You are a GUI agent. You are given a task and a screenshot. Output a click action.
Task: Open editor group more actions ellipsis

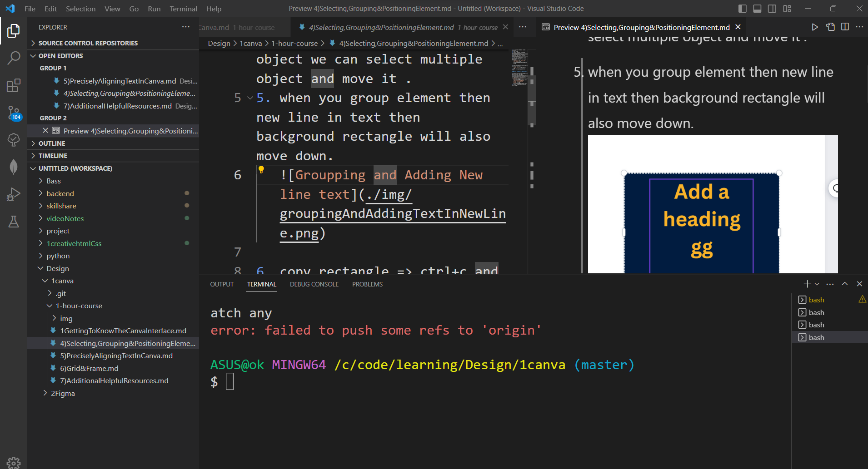point(523,27)
